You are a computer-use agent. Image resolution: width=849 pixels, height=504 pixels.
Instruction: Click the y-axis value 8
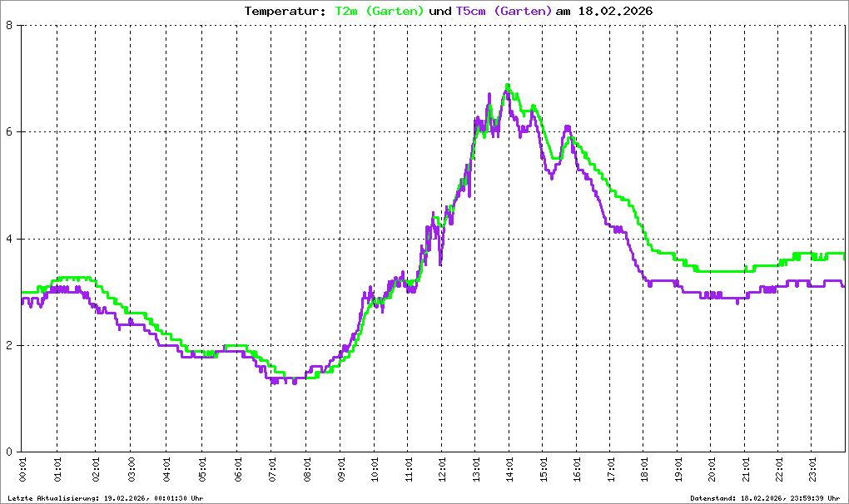point(8,25)
